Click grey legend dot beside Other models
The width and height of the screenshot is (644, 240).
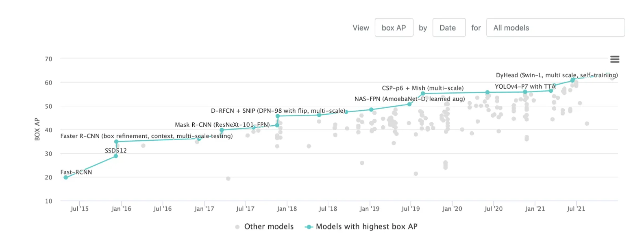click(237, 227)
